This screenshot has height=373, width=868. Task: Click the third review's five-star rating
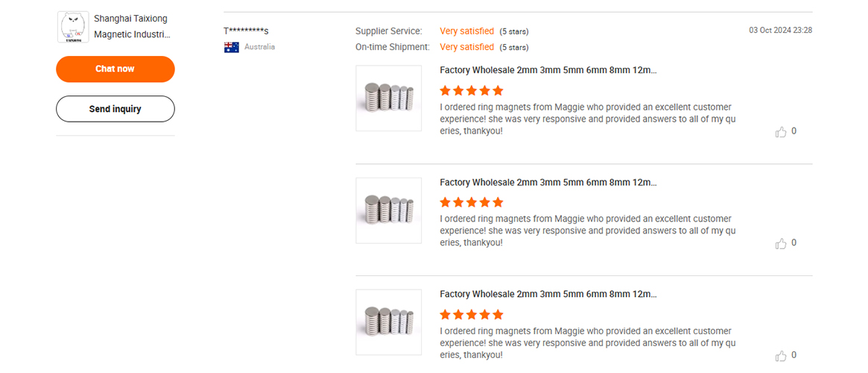point(471,314)
